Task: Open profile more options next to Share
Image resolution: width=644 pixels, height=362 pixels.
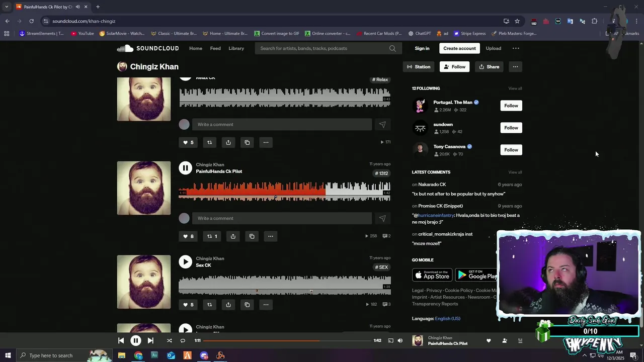Action: click(515, 66)
